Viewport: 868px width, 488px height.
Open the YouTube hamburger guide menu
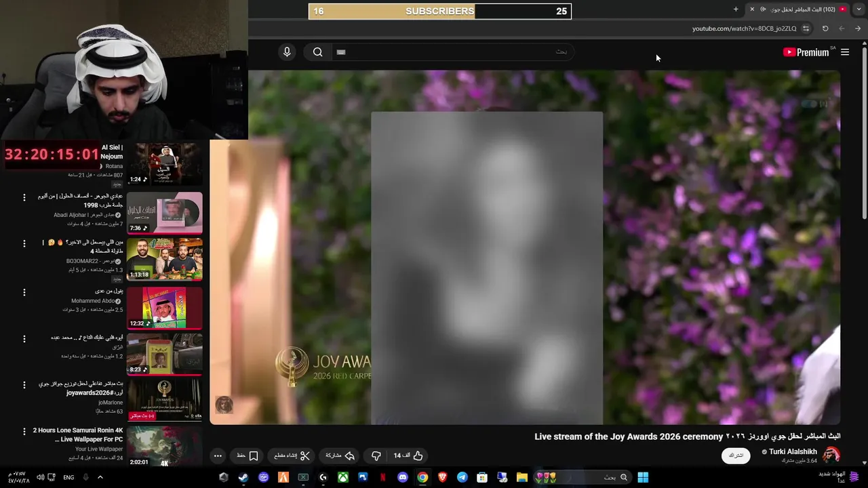pyautogui.click(x=845, y=52)
